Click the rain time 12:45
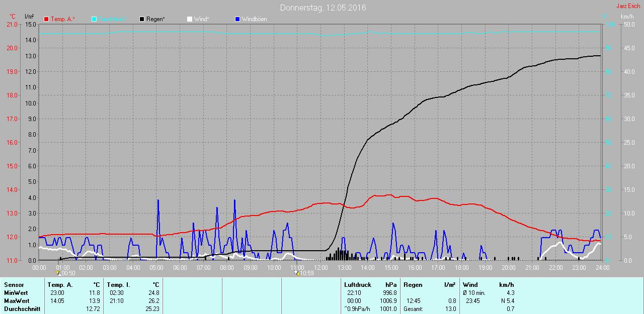This screenshot has width=644, height=314. coord(414,301)
